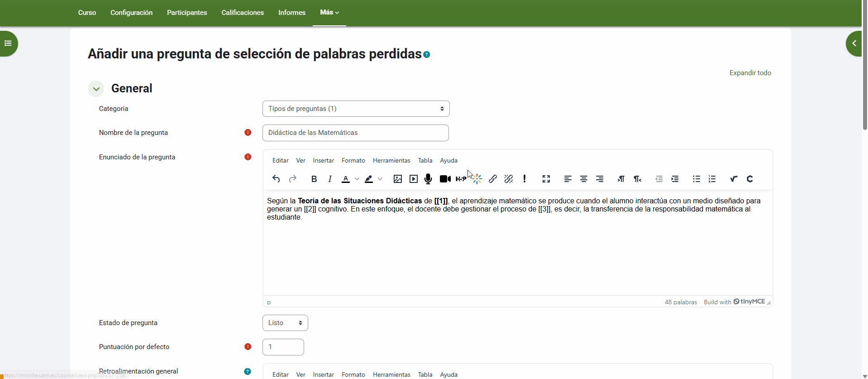Open the course index drawer button

click(x=8, y=43)
